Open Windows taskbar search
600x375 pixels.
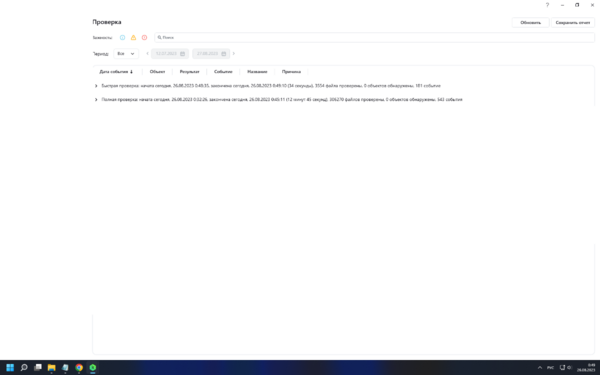(x=24, y=367)
